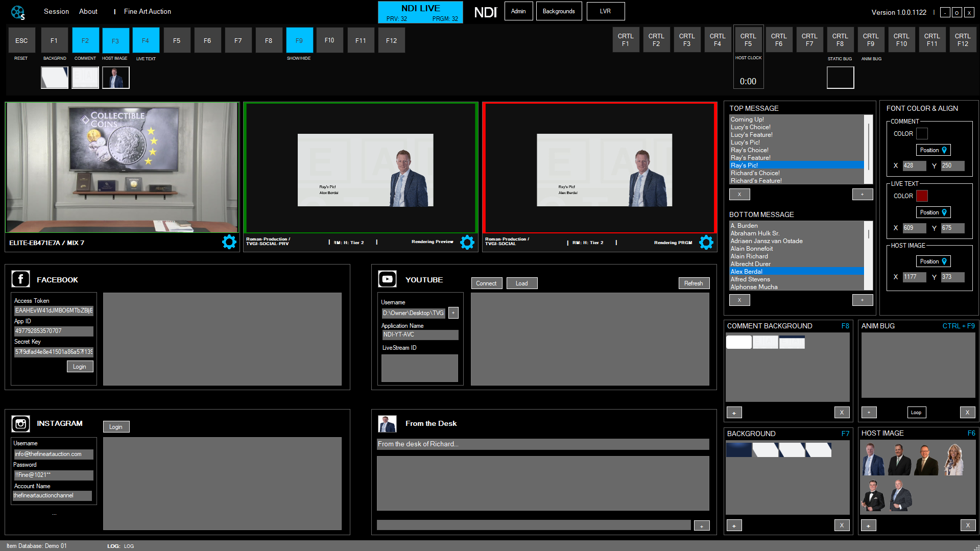Toggle F9 Show/Hide
Viewport: 980px width, 551px height.
click(299, 40)
